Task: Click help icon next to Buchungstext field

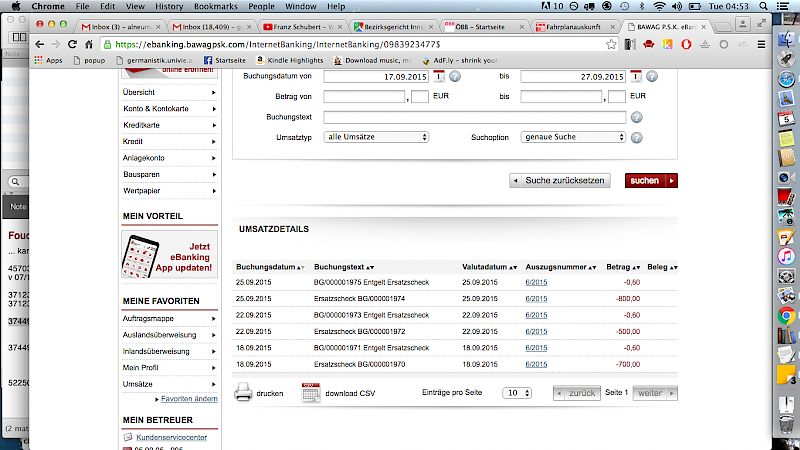Action: coord(636,117)
